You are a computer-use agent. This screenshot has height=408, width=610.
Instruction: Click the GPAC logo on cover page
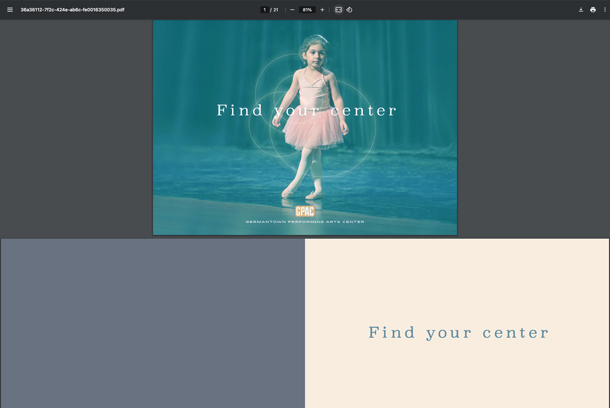click(x=305, y=211)
